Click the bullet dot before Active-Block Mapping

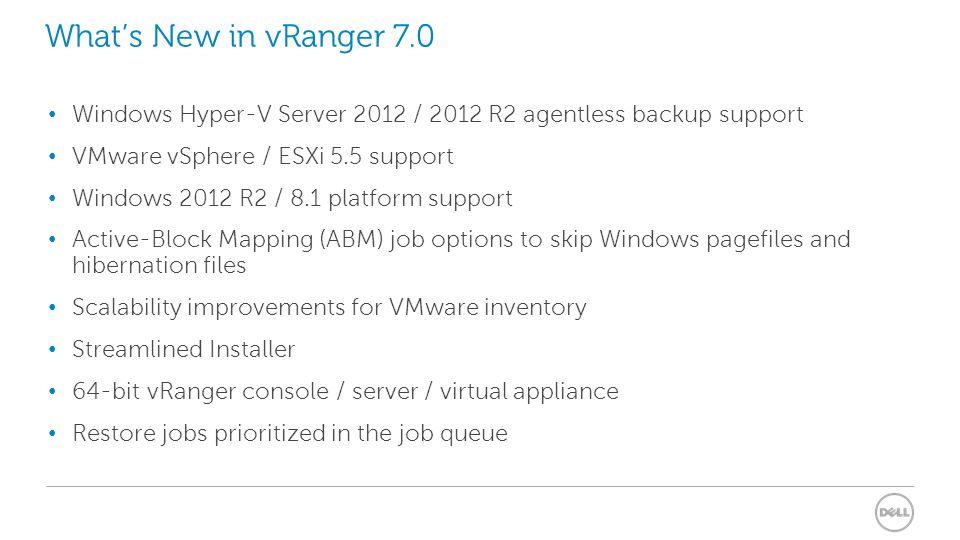[52, 239]
